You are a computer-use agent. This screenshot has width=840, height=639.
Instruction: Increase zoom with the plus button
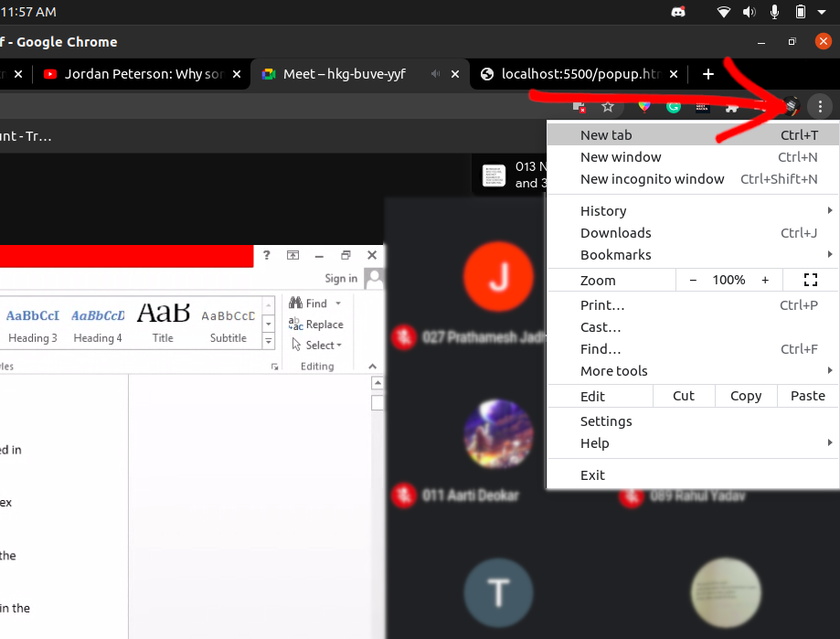tap(765, 280)
